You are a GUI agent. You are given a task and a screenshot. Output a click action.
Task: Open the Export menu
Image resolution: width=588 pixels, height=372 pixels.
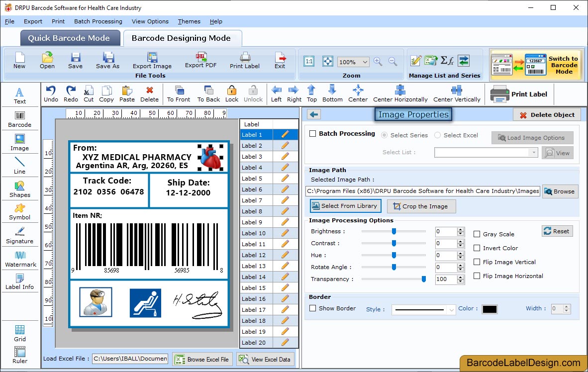coord(33,21)
